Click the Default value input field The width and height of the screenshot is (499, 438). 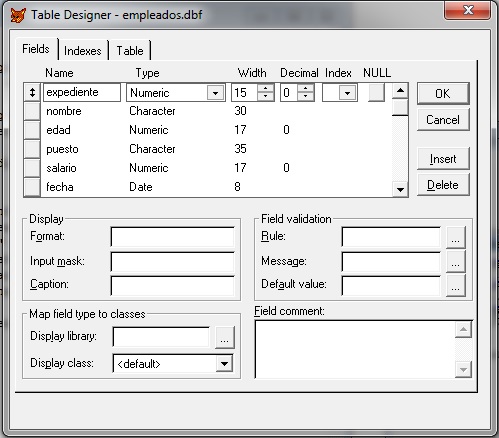pos(391,286)
